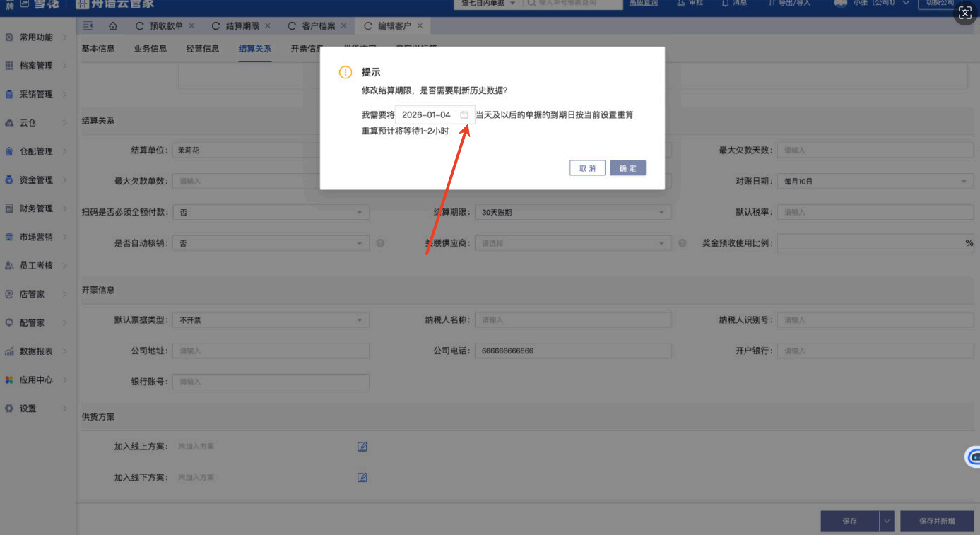The image size is (980, 535).
Task: Switch to the 基本信息 tab
Action: (x=98, y=49)
